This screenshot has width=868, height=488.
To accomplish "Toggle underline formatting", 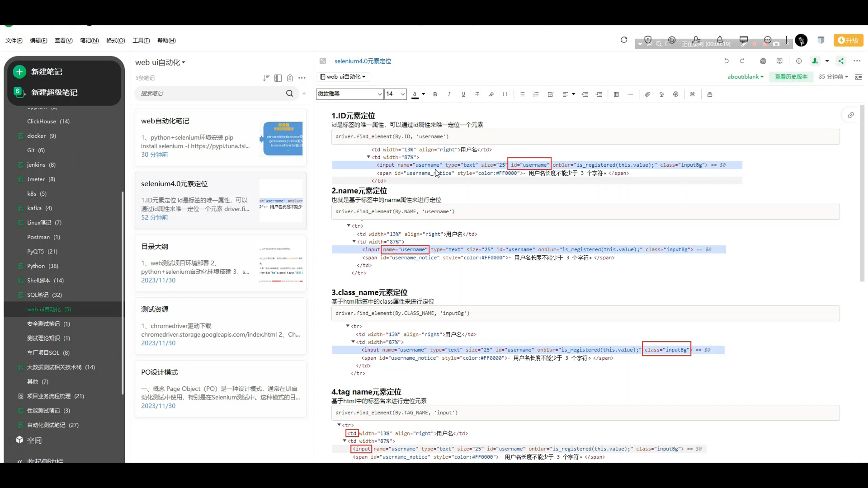I will [x=463, y=94].
